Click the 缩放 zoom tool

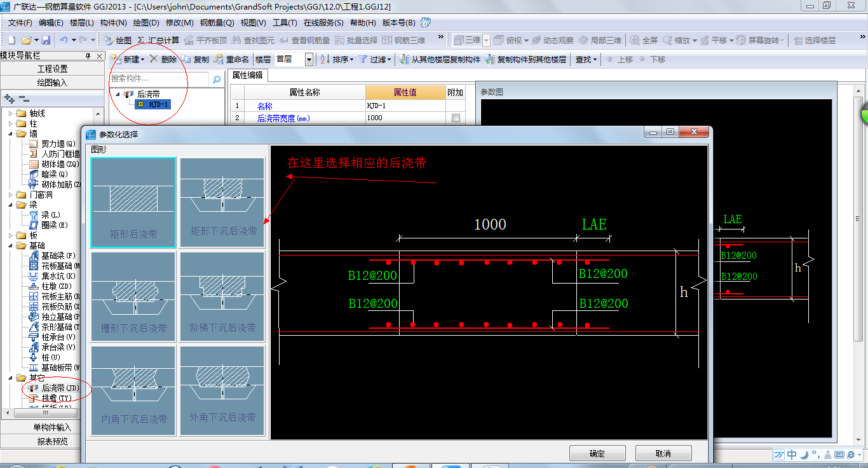point(676,40)
